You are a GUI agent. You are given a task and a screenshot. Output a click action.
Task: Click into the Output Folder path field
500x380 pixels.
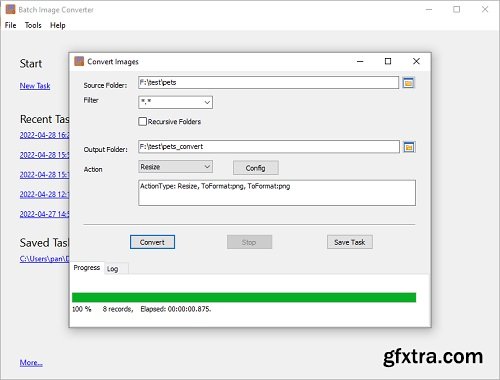point(269,147)
